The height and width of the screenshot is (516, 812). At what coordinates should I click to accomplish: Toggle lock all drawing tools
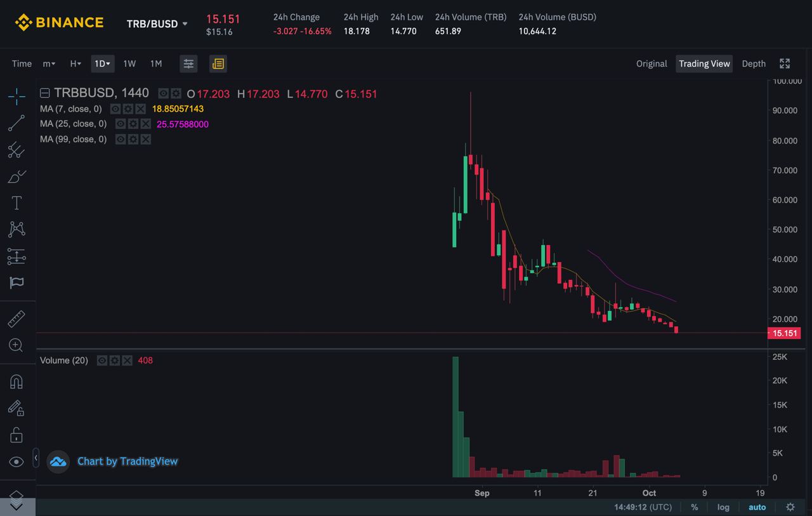16,435
